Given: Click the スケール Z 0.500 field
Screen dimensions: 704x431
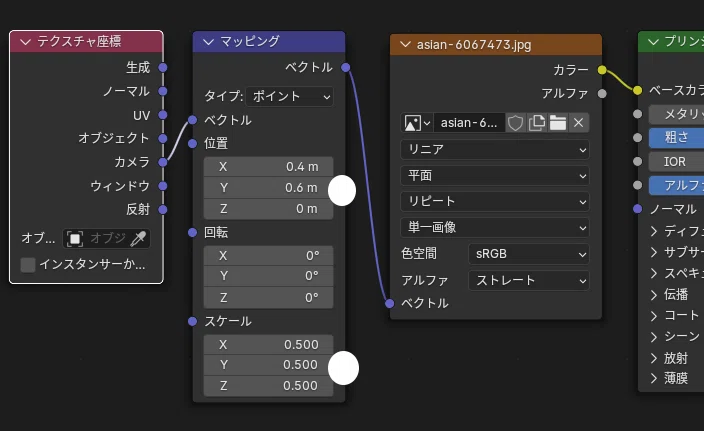Looking at the screenshot, I should [268, 386].
